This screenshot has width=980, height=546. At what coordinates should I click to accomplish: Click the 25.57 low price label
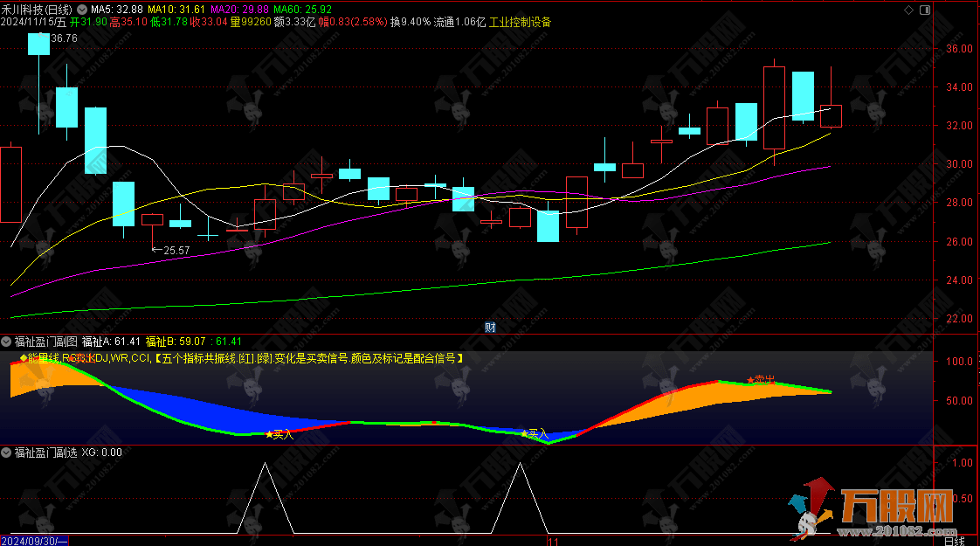176,250
